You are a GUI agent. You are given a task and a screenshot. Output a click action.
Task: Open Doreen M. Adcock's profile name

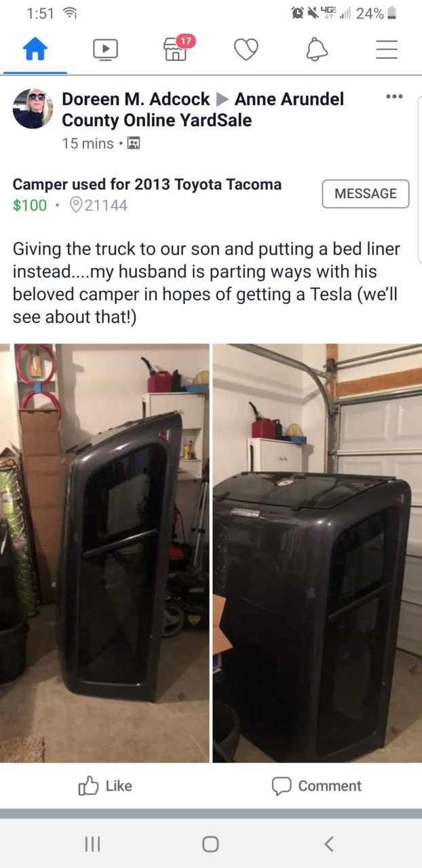pos(136,99)
